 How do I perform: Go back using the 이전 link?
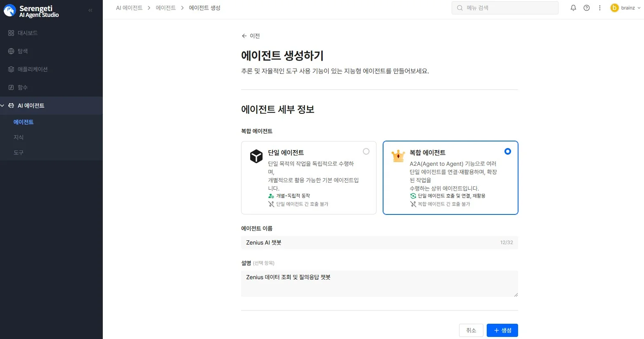click(251, 36)
